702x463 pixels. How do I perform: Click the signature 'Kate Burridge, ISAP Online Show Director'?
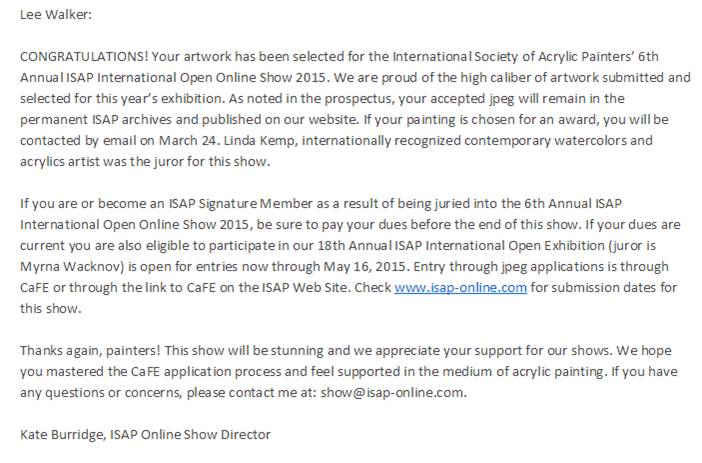146,435
